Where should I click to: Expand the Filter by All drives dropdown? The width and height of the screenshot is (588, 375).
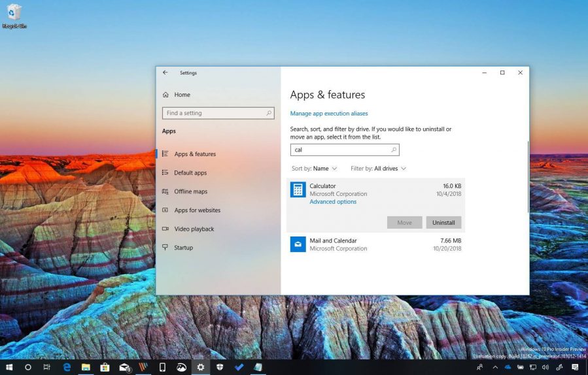(x=378, y=169)
